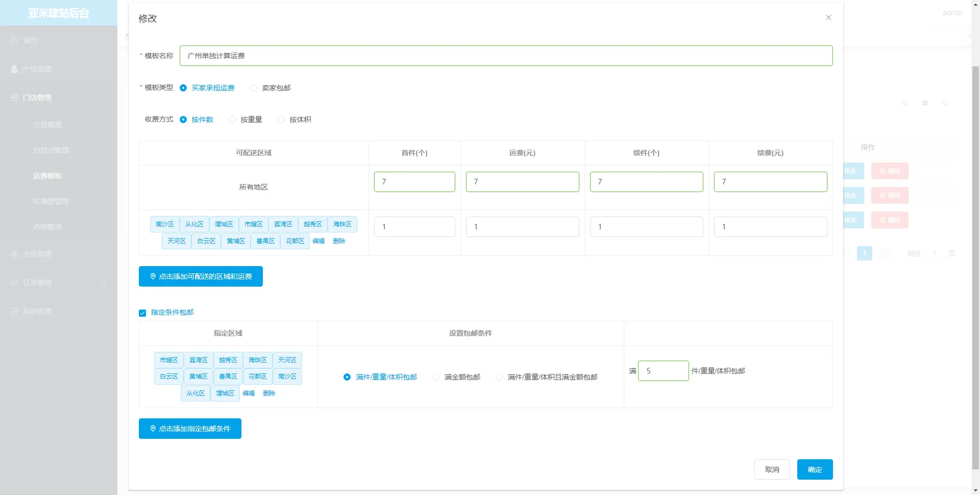The width and height of the screenshot is (980, 495).
Task: Click the 系统管理 gear icon in sidebar
Action: [14, 311]
